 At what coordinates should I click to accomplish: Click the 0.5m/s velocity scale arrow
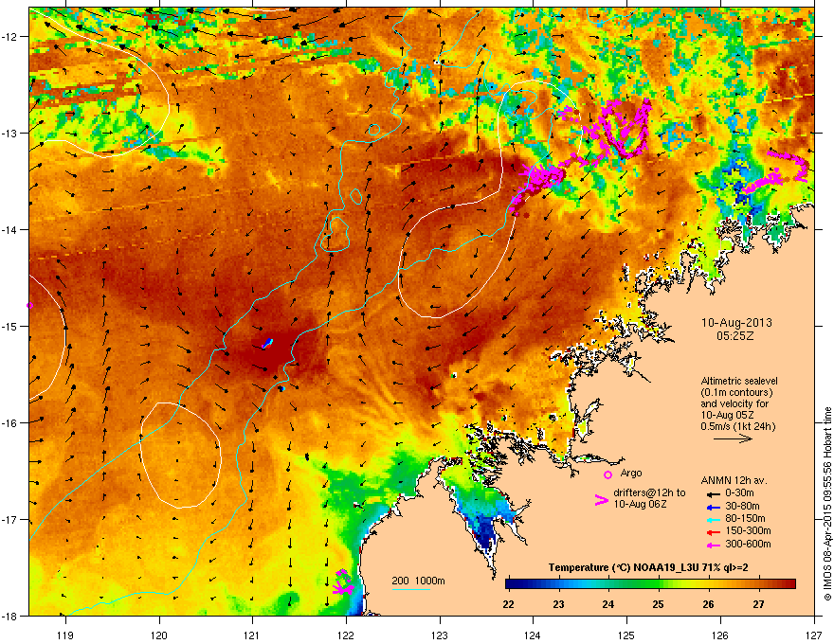coord(733,438)
